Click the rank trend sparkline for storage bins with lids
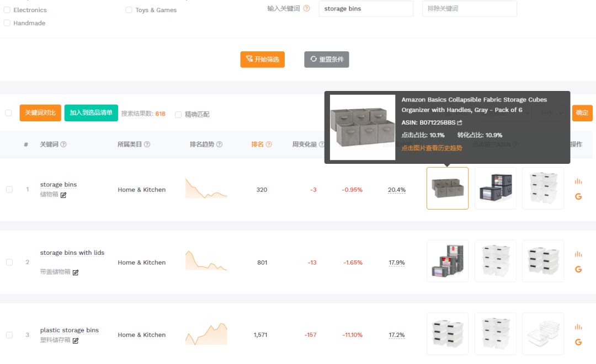 click(x=206, y=260)
